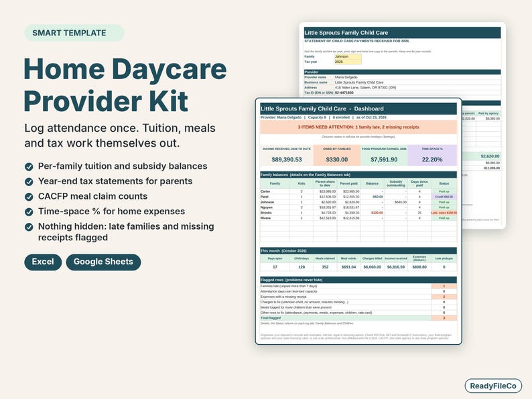
Task: Click the 'Total flagged' row
Action: pos(358,318)
